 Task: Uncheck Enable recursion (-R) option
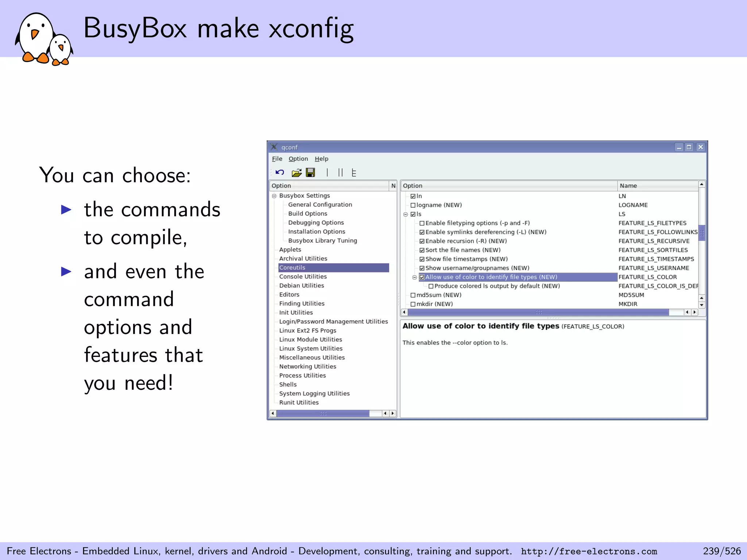coord(422,241)
